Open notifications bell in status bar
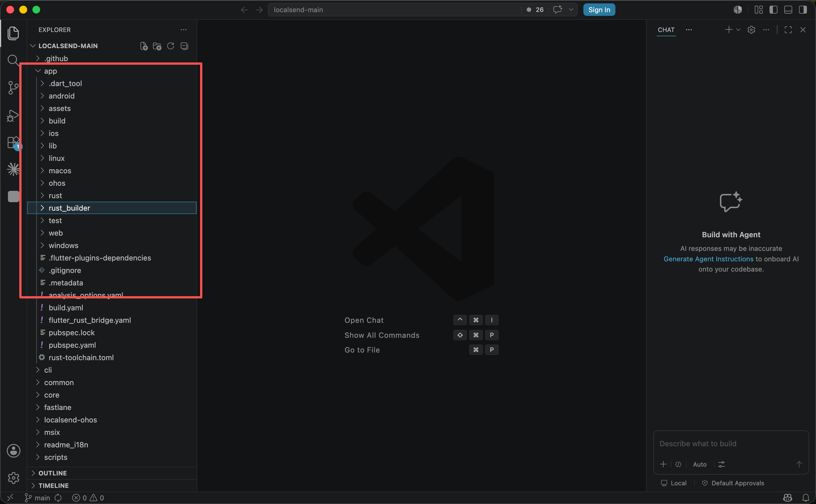Screen dimensions: 816x504 (806, 498)
